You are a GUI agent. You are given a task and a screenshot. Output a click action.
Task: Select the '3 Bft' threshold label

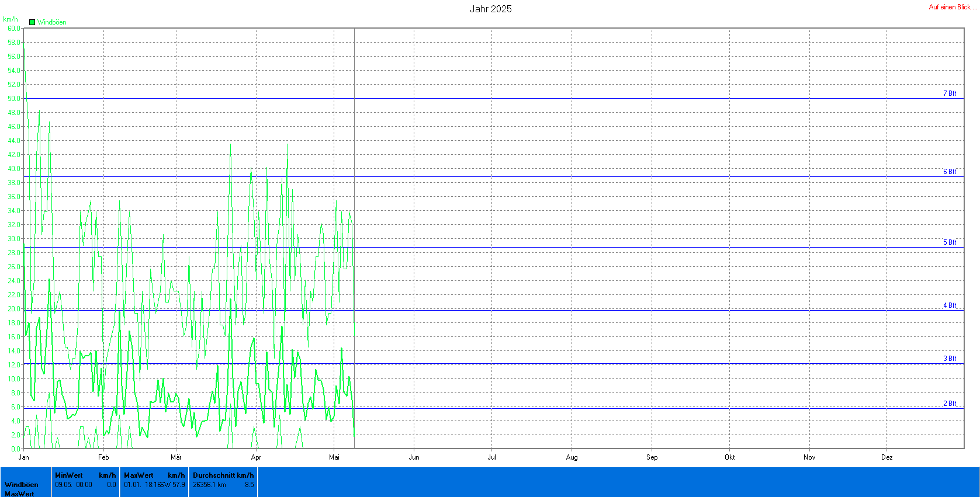[950, 359]
